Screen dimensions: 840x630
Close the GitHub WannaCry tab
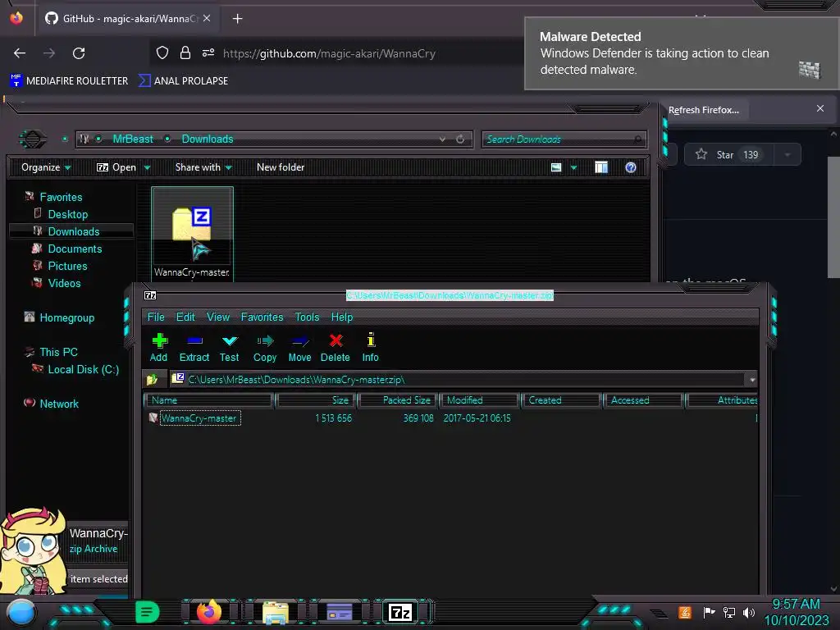point(207,18)
